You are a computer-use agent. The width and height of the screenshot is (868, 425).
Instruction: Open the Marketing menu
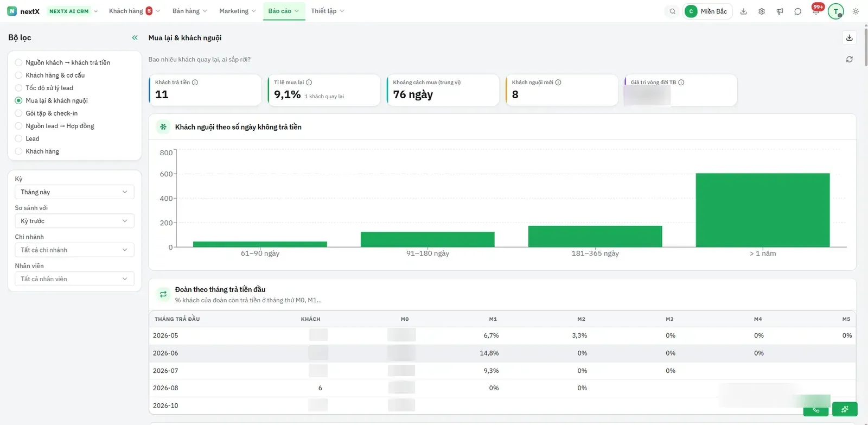click(237, 11)
